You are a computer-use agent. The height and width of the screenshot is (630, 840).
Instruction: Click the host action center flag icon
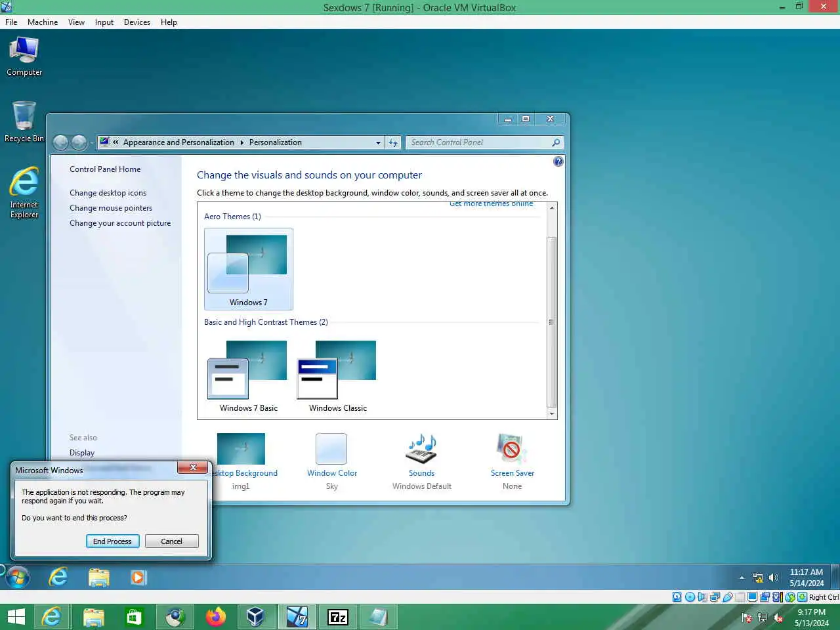747,618
